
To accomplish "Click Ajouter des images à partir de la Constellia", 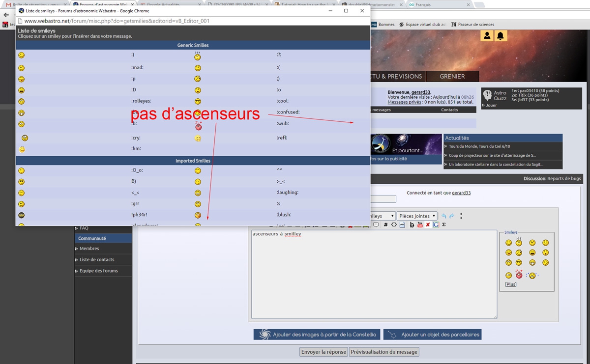I will tap(317, 335).
